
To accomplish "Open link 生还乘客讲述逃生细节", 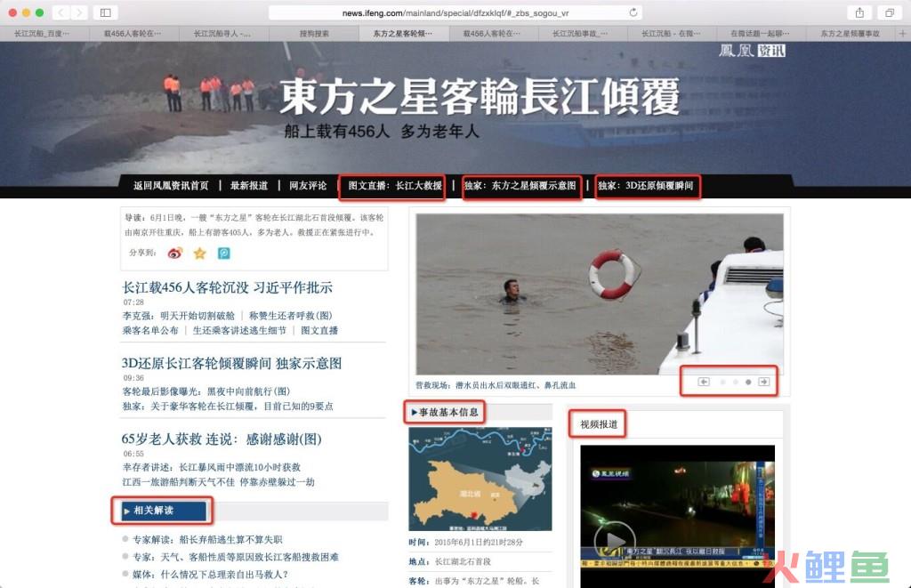I will (239, 330).
